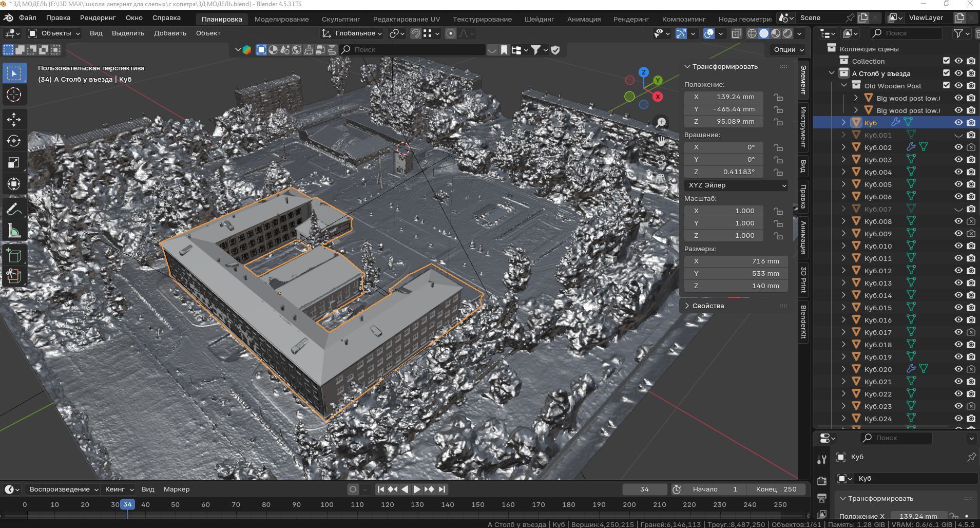This screenshot has width=980, height=528.
Task: Hide Куб.003 using its eye icon
Action: pyautogui.click(x=958, y=160)
